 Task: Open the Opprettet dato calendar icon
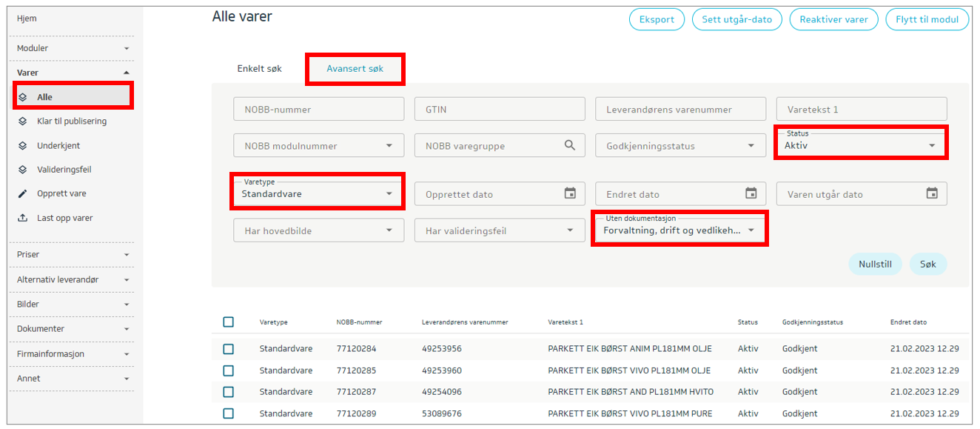(570, 193)
